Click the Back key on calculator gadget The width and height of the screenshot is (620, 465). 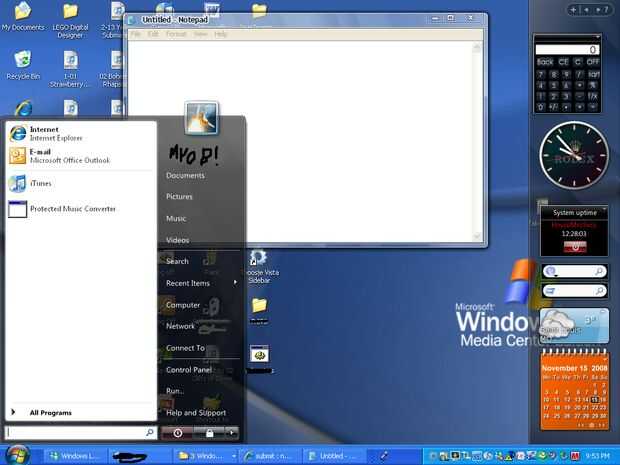(x=545, y=62)
